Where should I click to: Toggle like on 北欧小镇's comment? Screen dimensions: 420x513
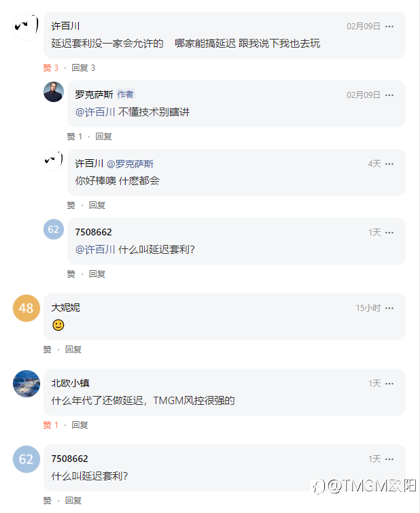click(51, 425)
